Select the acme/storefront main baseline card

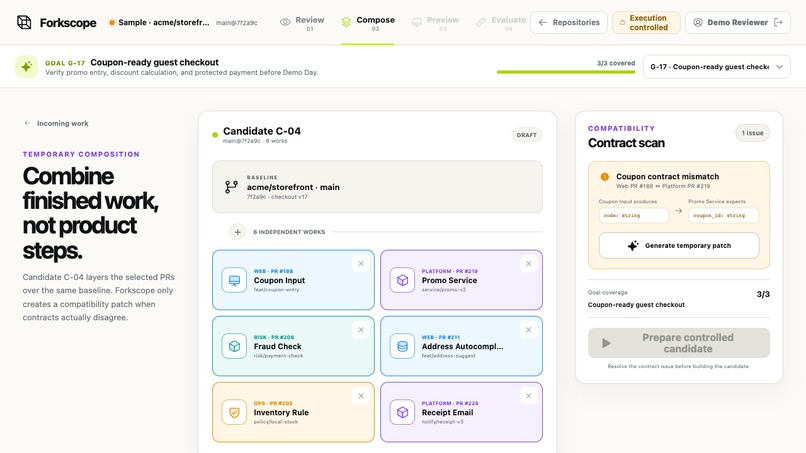[377, 187]
